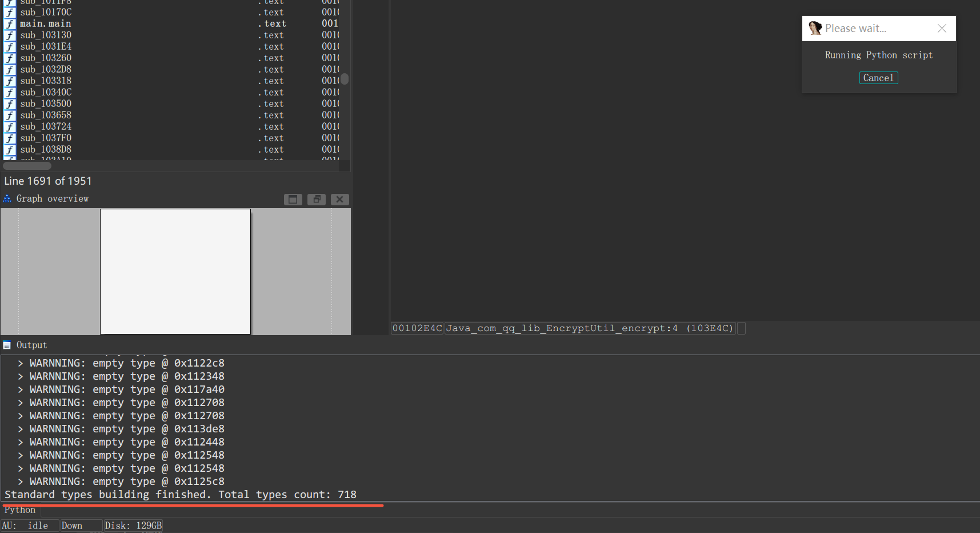Image resolution: width=980 pixels, height=533 pixels.
Task: Float the Graph overview panel
Action: tap(316, 199)
